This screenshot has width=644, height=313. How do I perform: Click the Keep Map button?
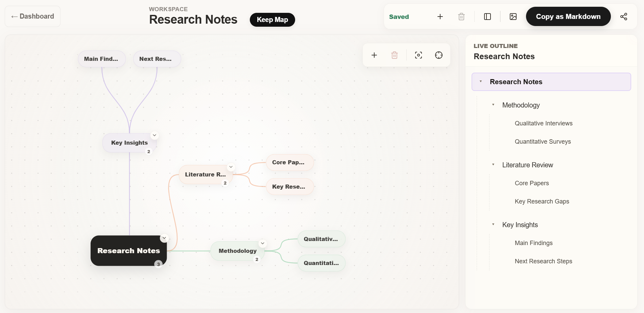(272, 20)
